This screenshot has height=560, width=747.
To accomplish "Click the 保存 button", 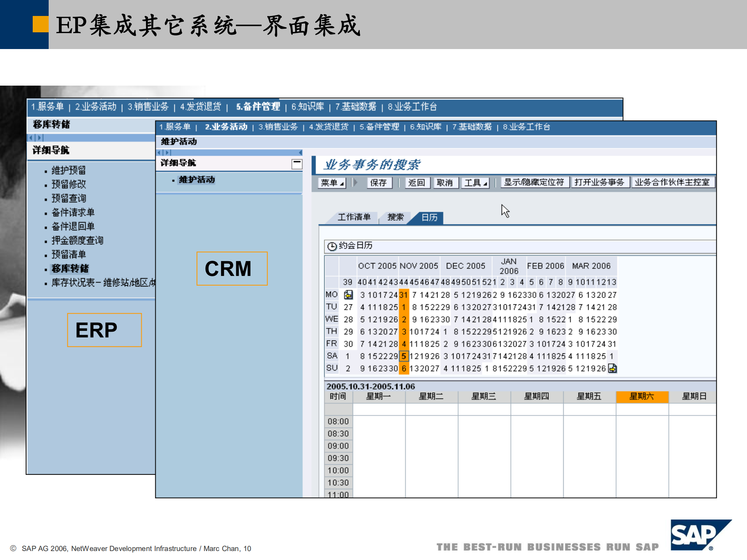I will point(379,182).
